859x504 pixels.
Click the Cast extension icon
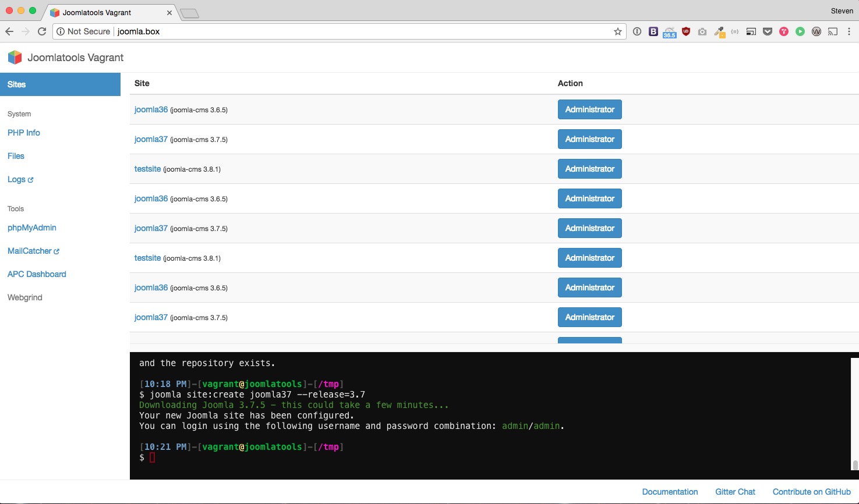pyautogui.click(x=833, y=31)
